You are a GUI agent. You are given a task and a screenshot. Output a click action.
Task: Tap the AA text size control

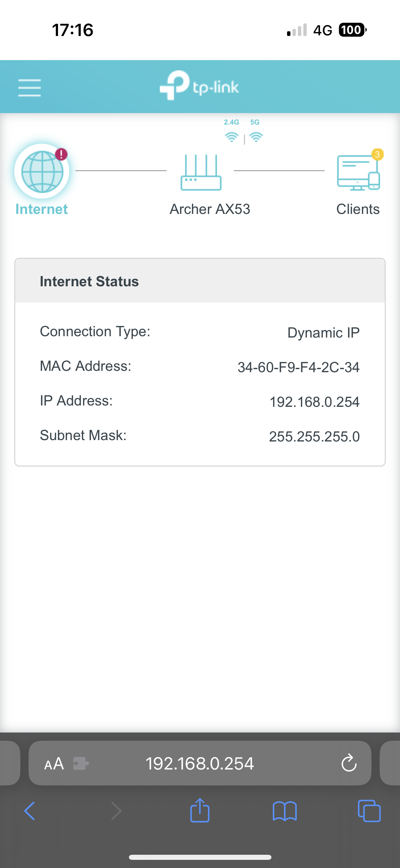[53, 763]
